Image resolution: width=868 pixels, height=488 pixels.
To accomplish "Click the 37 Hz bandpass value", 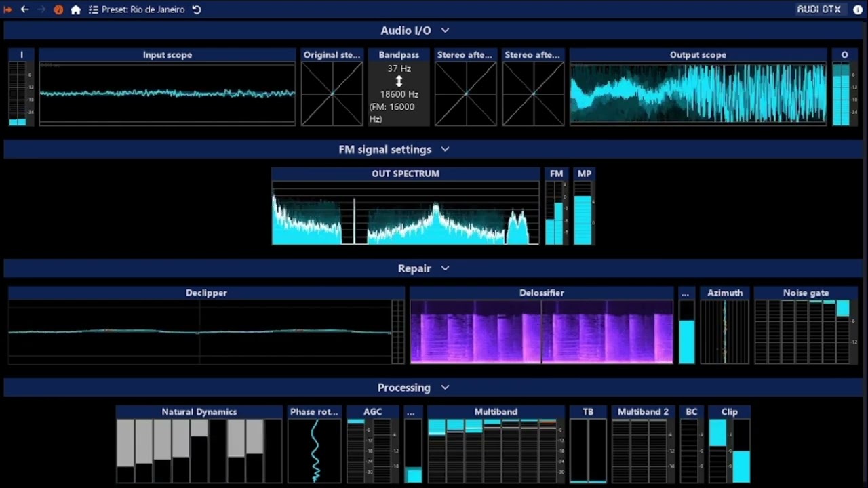I will point(399,69).
